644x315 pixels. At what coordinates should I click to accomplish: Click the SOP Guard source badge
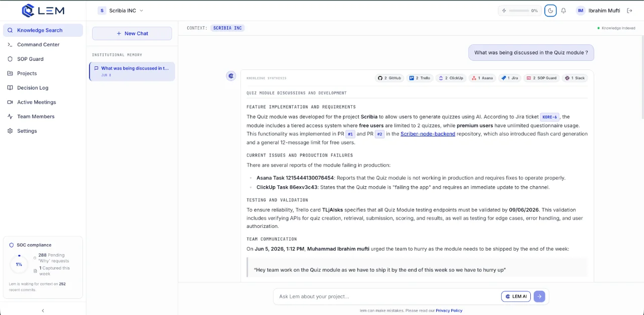541,78
